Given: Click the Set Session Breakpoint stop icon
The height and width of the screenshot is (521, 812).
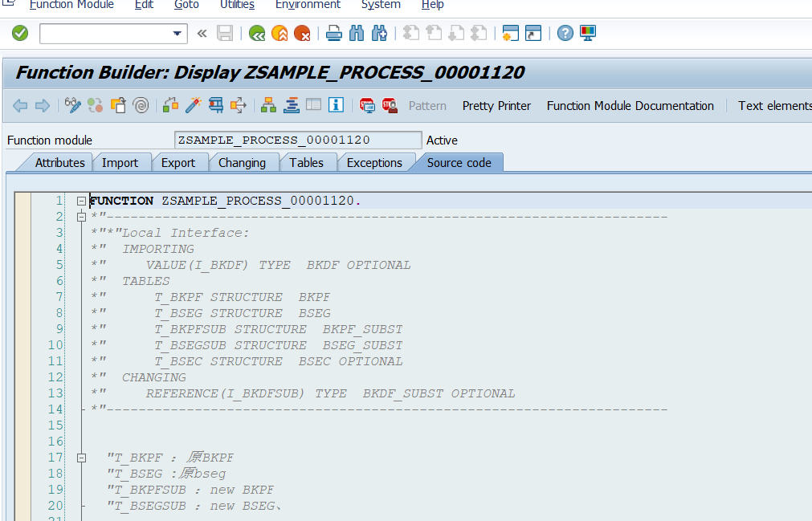Looking at the screenshot, I should (x=367, y=105).
